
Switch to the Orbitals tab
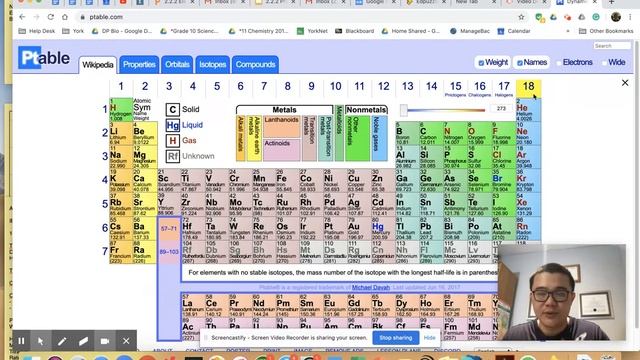(x=177, y=64)
